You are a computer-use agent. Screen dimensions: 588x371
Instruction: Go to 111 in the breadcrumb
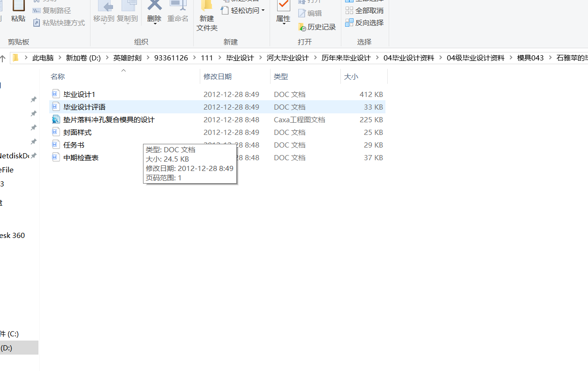point(207,58)
